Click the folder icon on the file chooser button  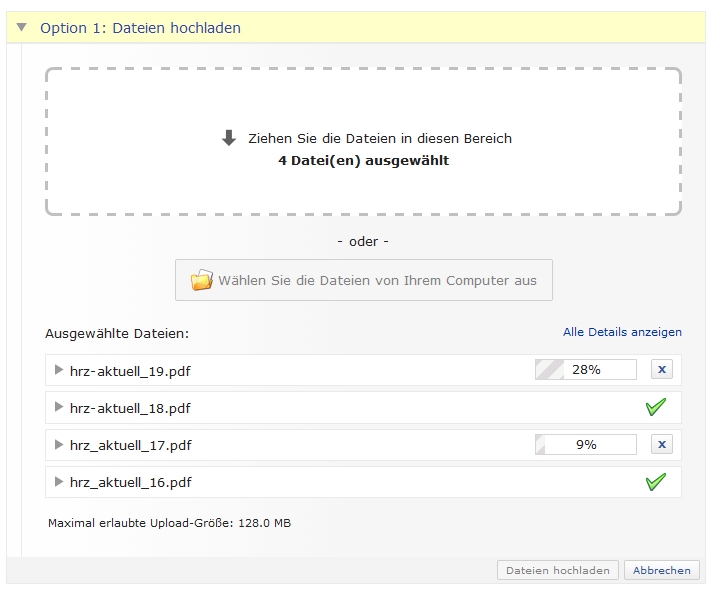click(x=201, y=280)
